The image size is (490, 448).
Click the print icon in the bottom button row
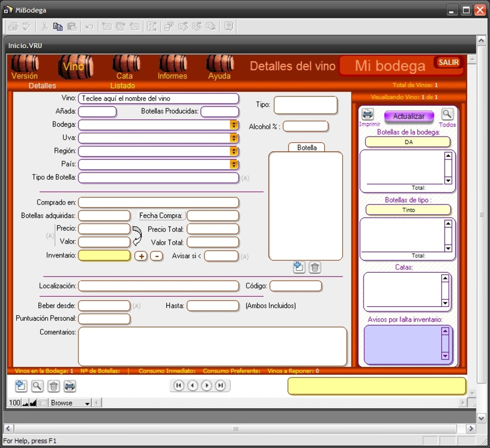click(x=69, y=386)
